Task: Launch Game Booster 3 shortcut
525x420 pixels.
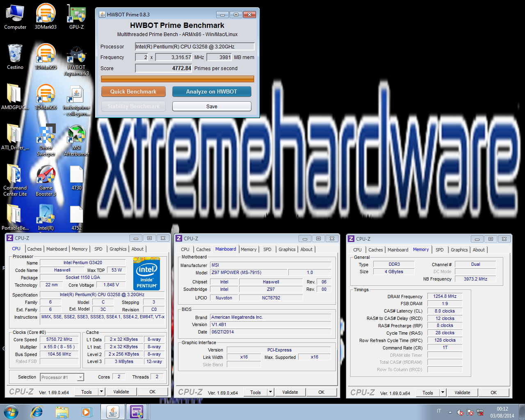Action: pos(46,180)
